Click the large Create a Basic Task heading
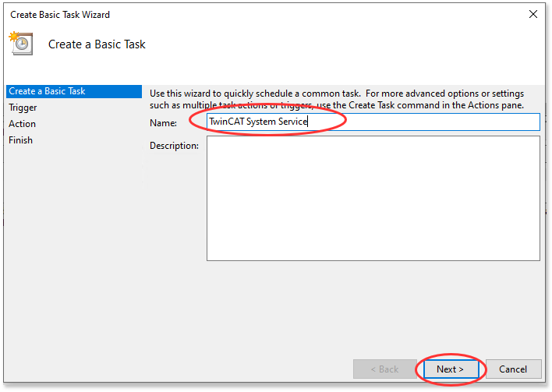552x392 pixels. pyautogui.click(x=97, y=44)
